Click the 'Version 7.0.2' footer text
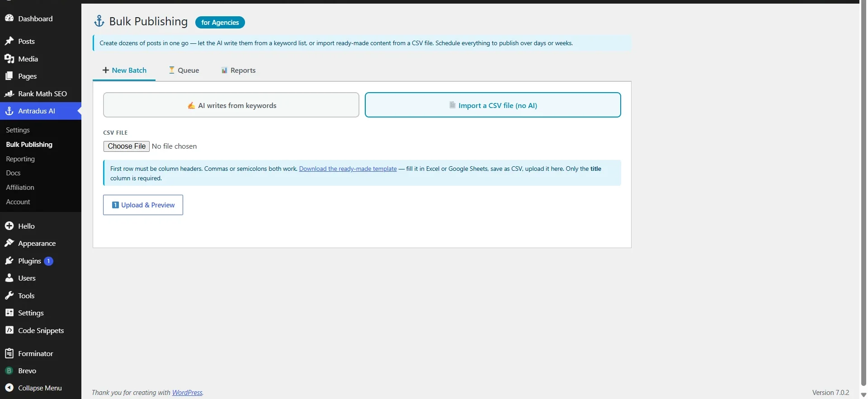Image resolution: width=868 pixels, height=399 pixels. pos(830,393)
